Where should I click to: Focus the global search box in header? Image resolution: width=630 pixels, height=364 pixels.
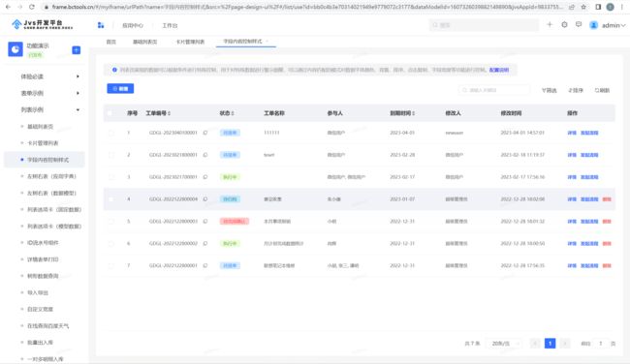(485, 25)
